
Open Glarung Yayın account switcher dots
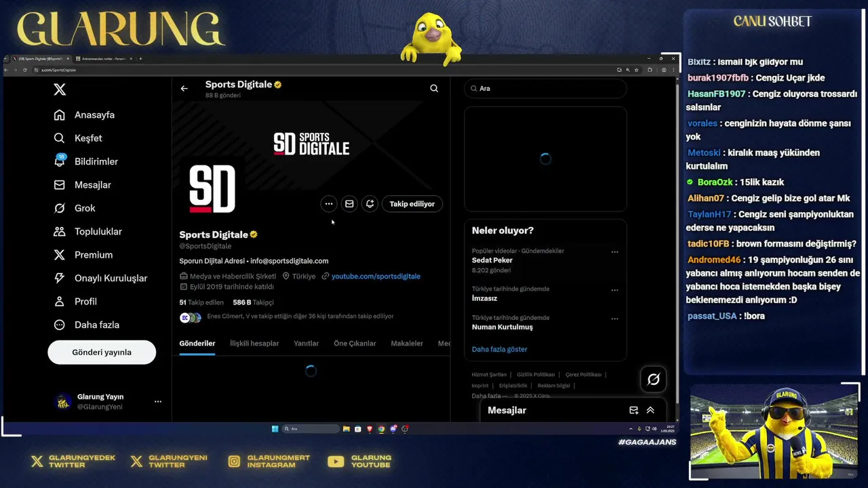[x=158, y=401]
